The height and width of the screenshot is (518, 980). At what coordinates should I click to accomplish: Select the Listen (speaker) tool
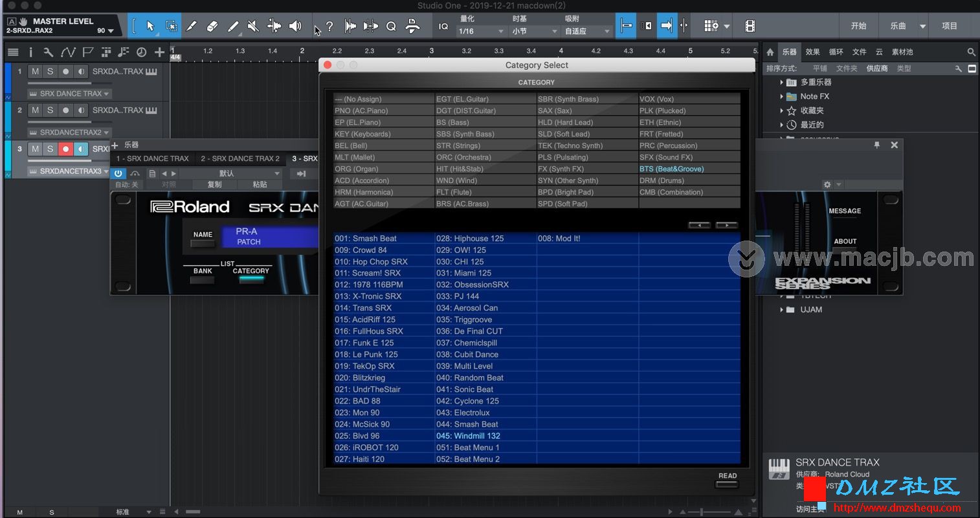pos(295,26)
